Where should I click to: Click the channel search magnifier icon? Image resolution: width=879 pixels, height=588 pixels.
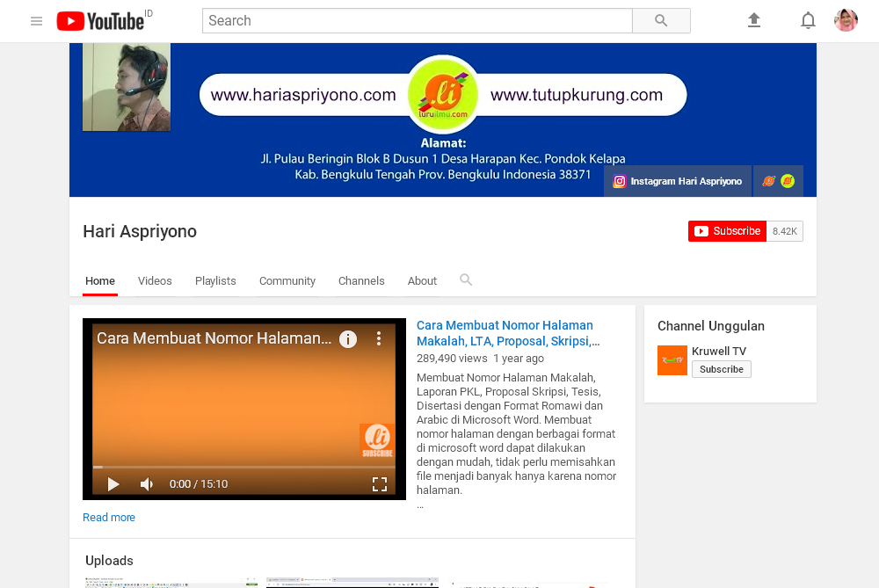coord(466,279)
